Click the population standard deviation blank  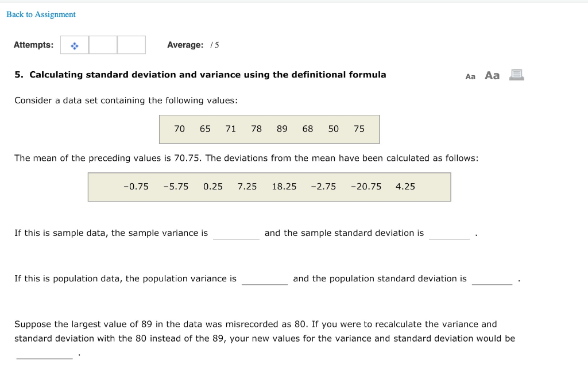492,280
